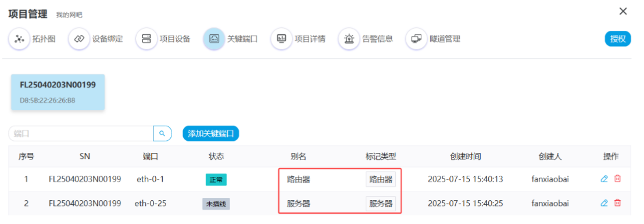Click fanxiaobai creator in eth-0-1 row
644x224 pixels.
(x=550, y=179)
